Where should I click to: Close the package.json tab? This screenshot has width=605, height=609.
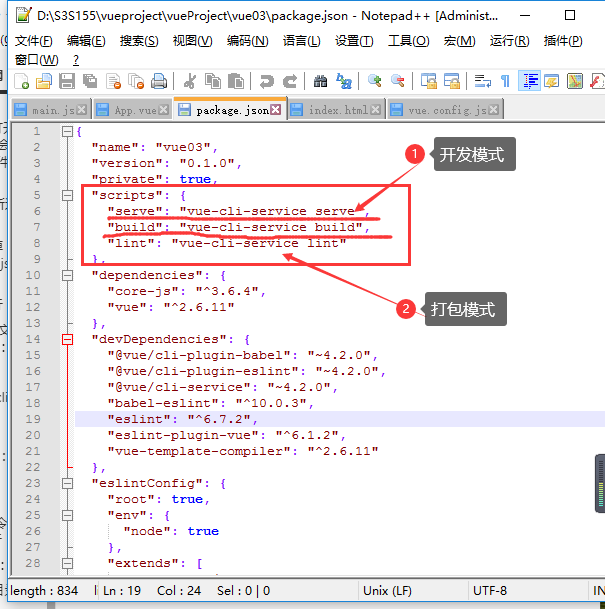pyautogui.click(x=276, y=110)
